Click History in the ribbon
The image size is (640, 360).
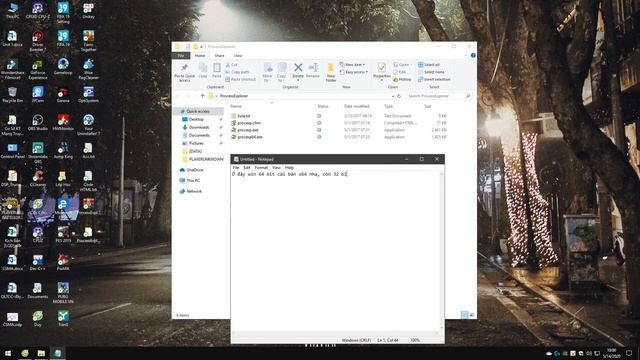(402, 80)
